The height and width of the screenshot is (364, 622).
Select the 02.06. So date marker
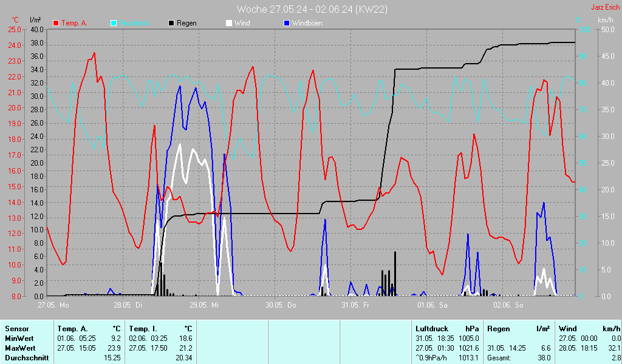508,305
